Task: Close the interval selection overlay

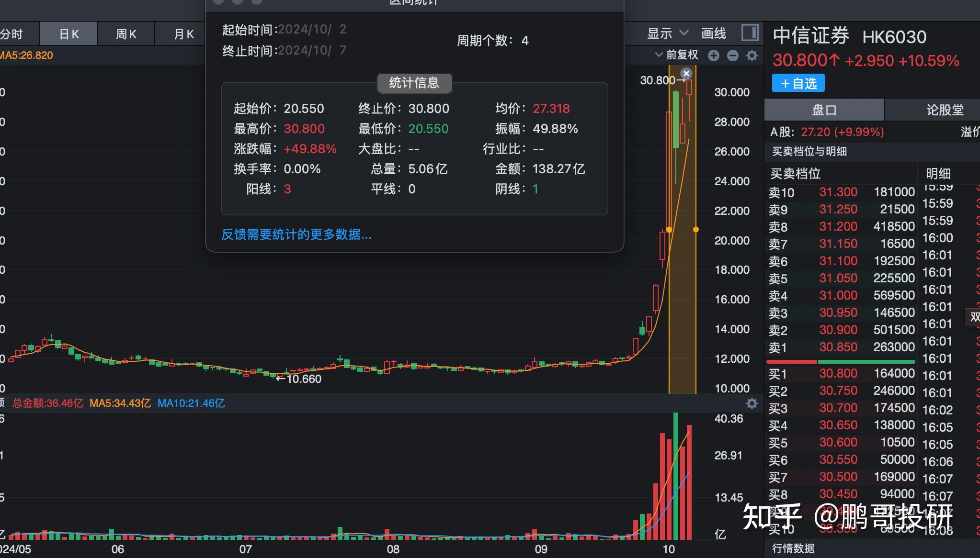Action: [686, 73]
